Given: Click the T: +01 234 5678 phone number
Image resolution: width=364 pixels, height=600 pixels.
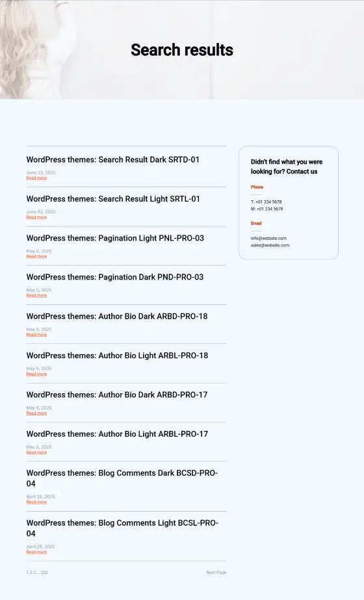Looking at the screenshot, I should pos(266,202).
